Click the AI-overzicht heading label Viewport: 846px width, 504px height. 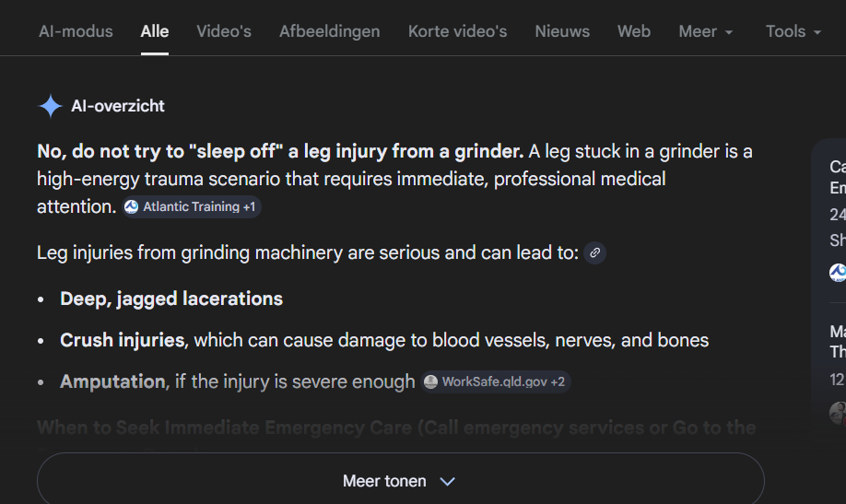118,106
